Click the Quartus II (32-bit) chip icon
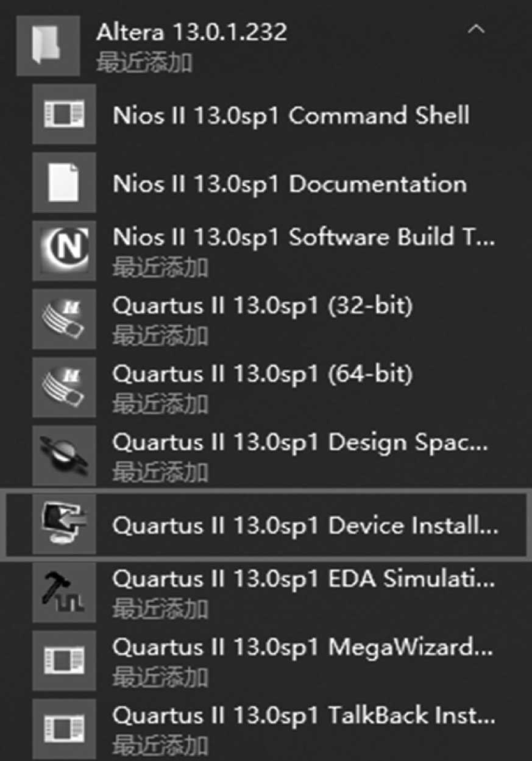Viewport: 532px width, 761px height. pyautogui.click(x=64, y=319)
